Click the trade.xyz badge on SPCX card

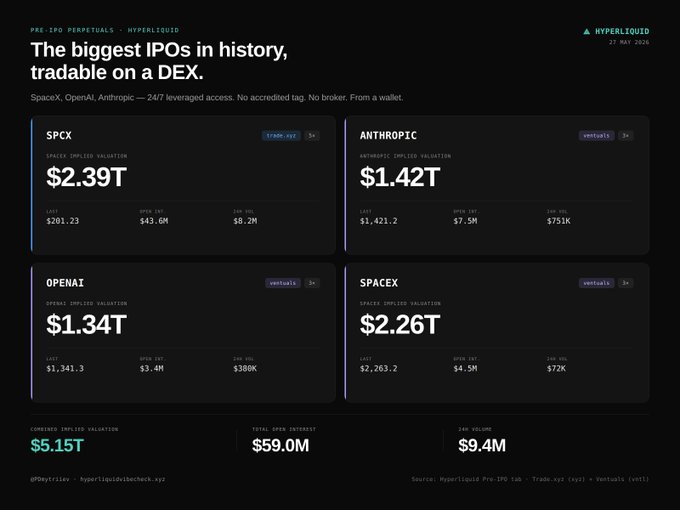281,135
